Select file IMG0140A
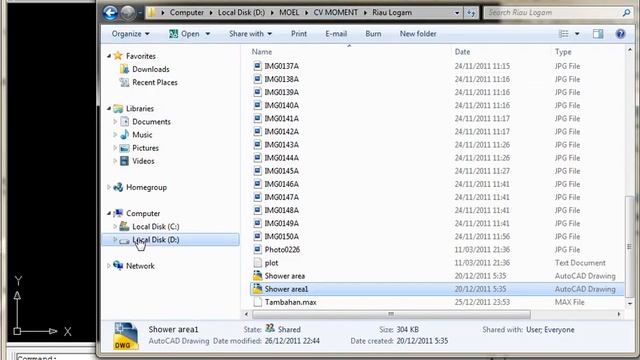 click(282, 105)
